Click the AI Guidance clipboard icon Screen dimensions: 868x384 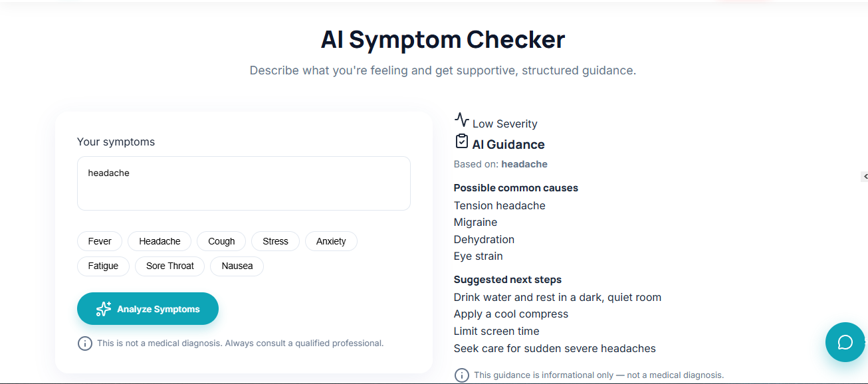click(x=462, y=142)
